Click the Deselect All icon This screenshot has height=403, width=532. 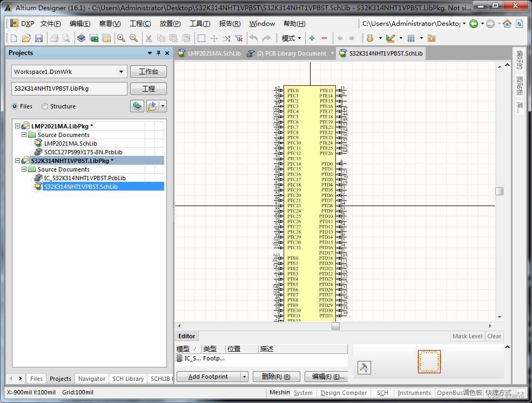[226, 38]
